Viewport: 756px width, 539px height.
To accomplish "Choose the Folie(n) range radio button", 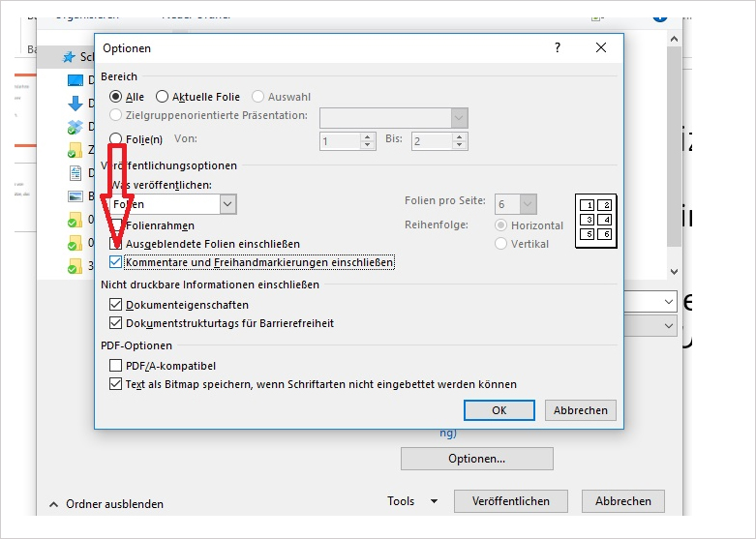I will point(116,139).
